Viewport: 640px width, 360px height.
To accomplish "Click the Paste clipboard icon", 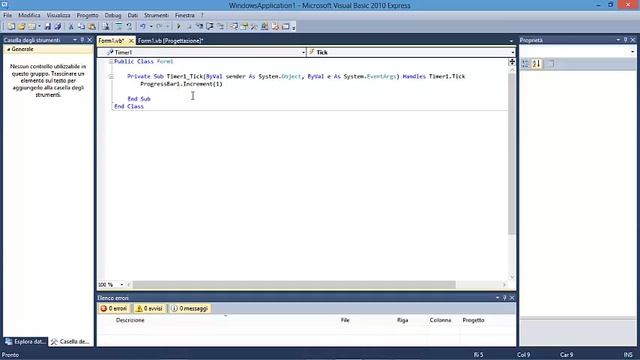I will pyautogui.click(x=92, y=27).
